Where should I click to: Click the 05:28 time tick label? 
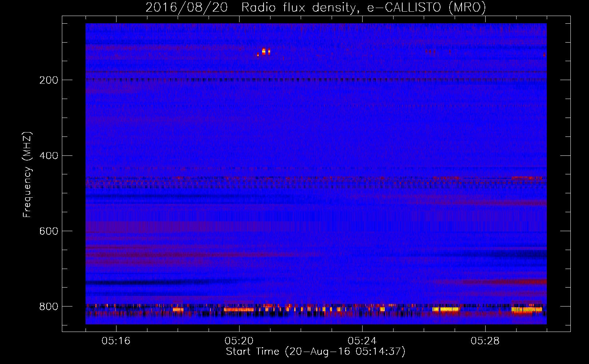coord(485,341)
